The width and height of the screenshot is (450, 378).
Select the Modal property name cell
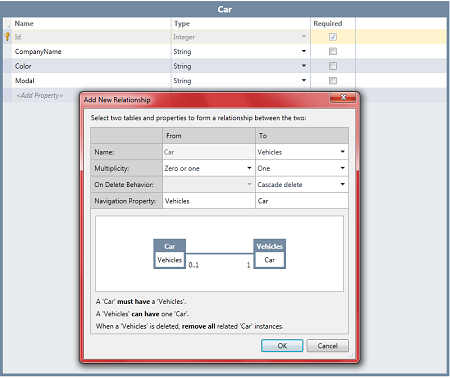point(91,81)
